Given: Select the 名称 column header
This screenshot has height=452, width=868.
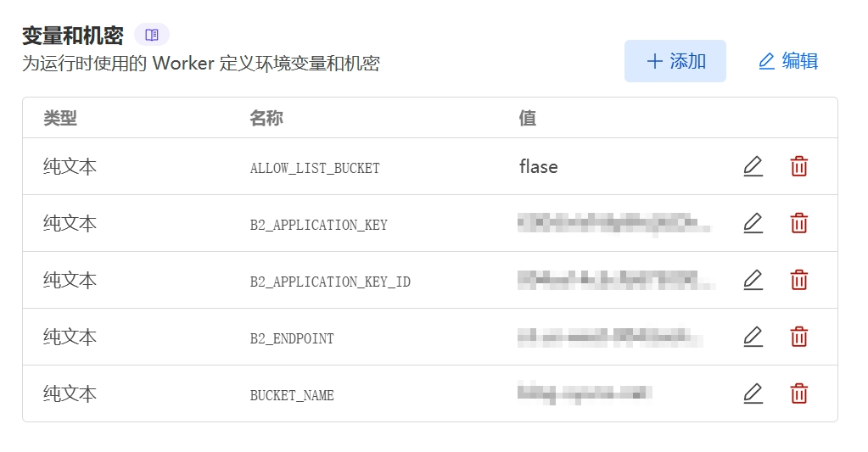Looking at the screenshot, I should [266, 118].
